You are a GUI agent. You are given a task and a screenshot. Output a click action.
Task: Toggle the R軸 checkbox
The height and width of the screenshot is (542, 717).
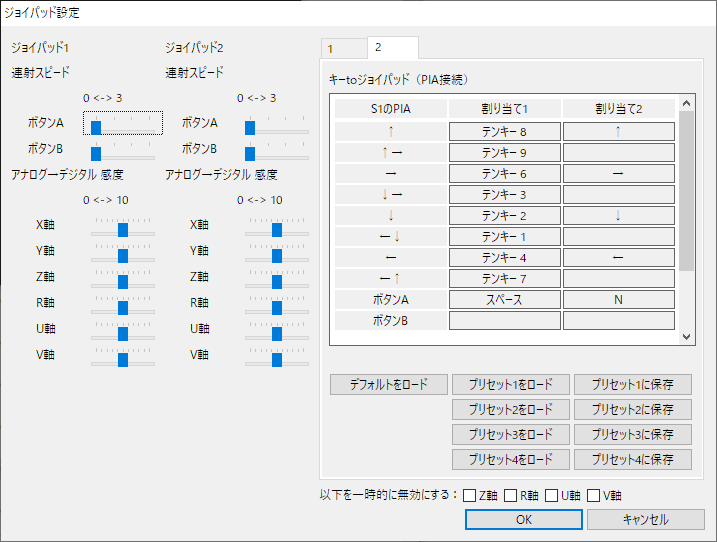[x=510, y=495]
